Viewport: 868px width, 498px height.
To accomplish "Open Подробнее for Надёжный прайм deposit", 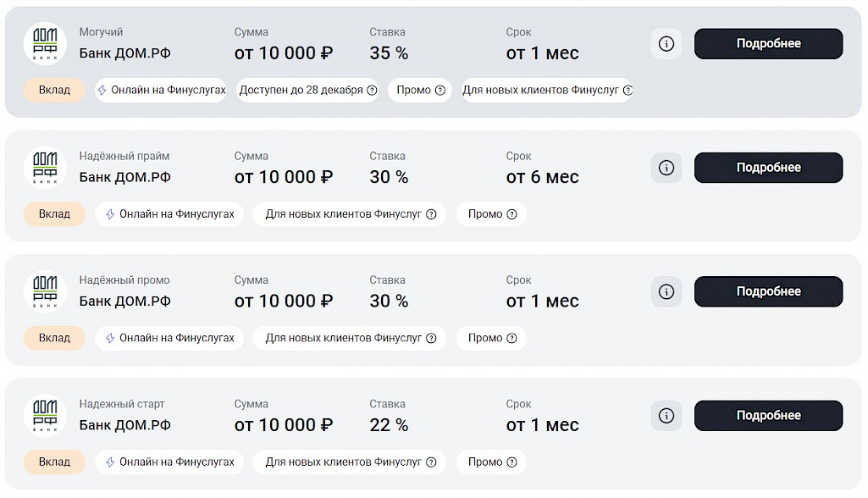I will coord(768,168).
